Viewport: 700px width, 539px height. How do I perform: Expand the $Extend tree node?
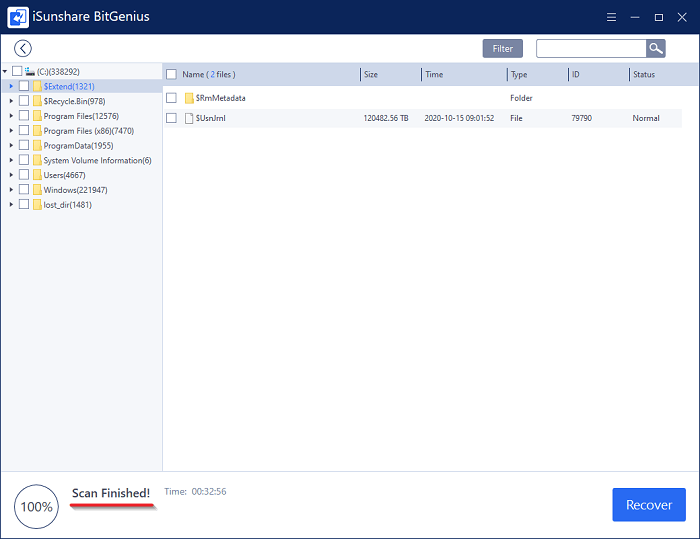[11, 86]
